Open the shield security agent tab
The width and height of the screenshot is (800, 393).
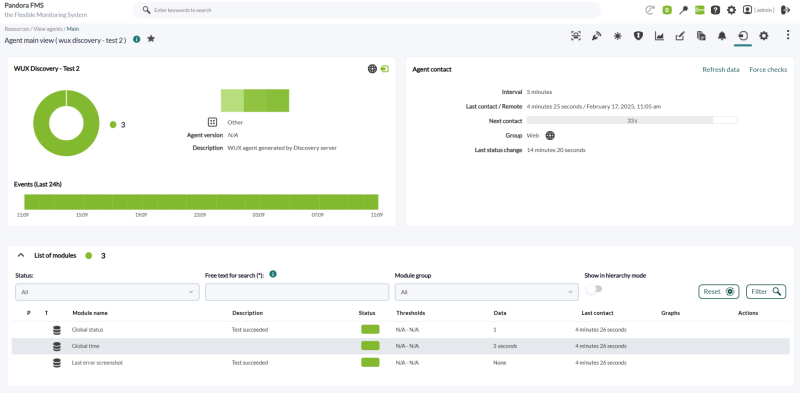coord(638,36)
